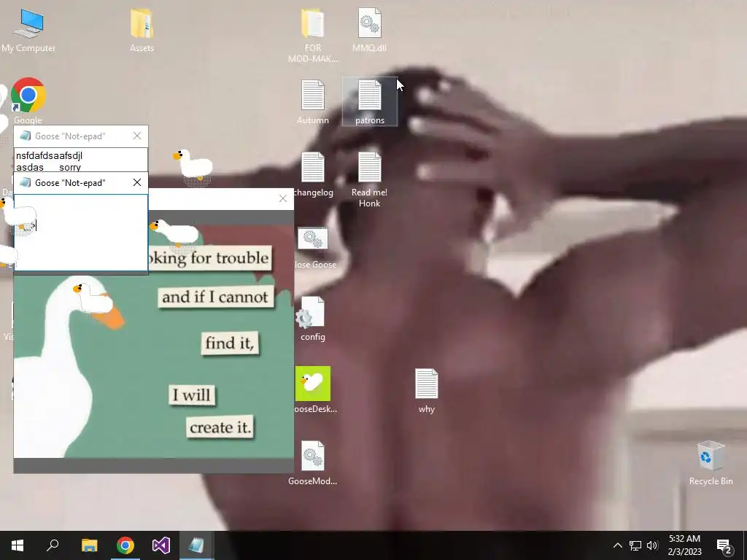Open Visual Studio from taskbar

161,545
